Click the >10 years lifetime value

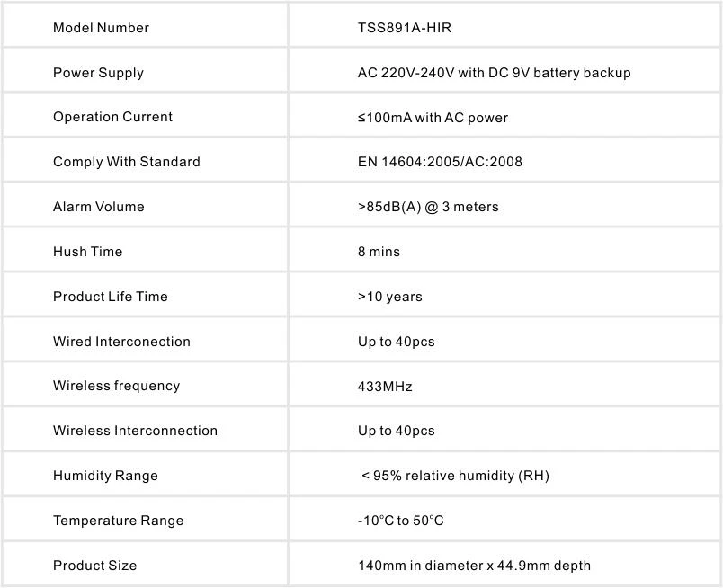390,297
